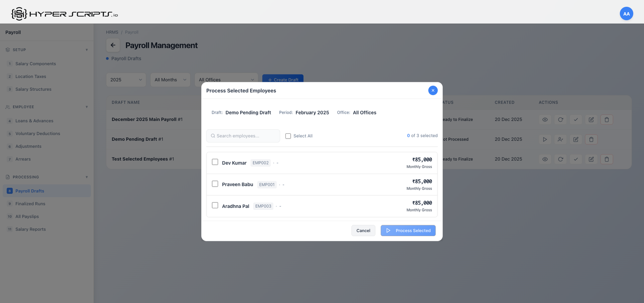Click the EMP003 employee badge
Image resolution: width=644 pixels, height=303 pixels.
pyautogui.click(x=263, y=206)
